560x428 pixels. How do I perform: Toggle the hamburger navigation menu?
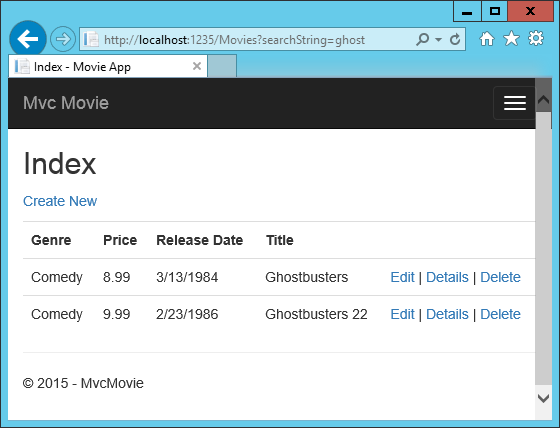click(x=515, y=103)
